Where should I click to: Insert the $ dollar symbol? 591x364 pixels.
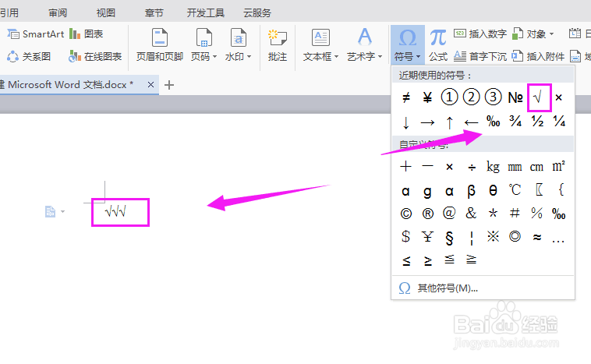pyautogui.click(x=405, y=237)
